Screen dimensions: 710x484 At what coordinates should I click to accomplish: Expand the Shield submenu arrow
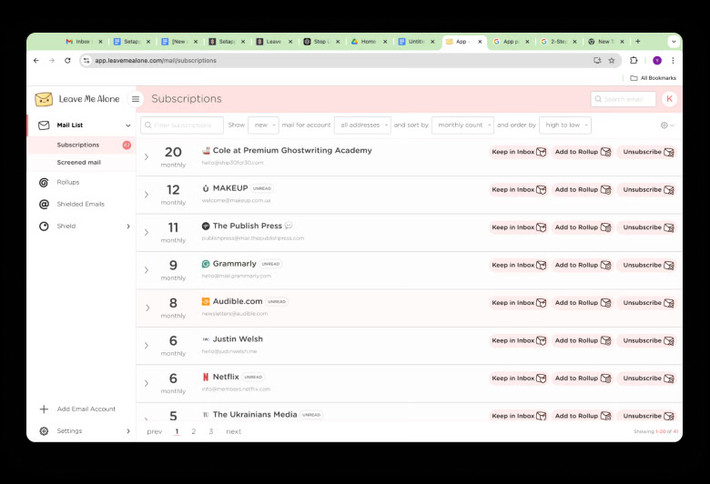pyautogui.click(x=128, y=226)
